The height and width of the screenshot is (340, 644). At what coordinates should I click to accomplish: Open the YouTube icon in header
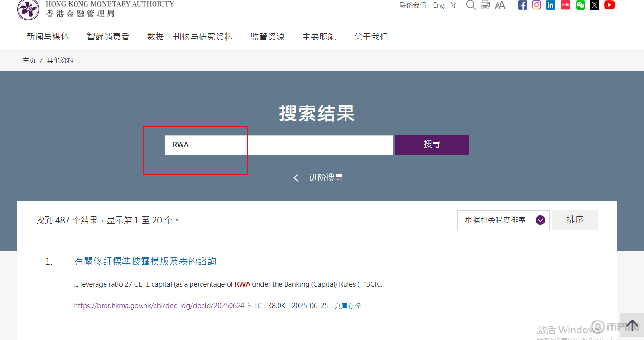pyautogui.click(x=609, y=5)
